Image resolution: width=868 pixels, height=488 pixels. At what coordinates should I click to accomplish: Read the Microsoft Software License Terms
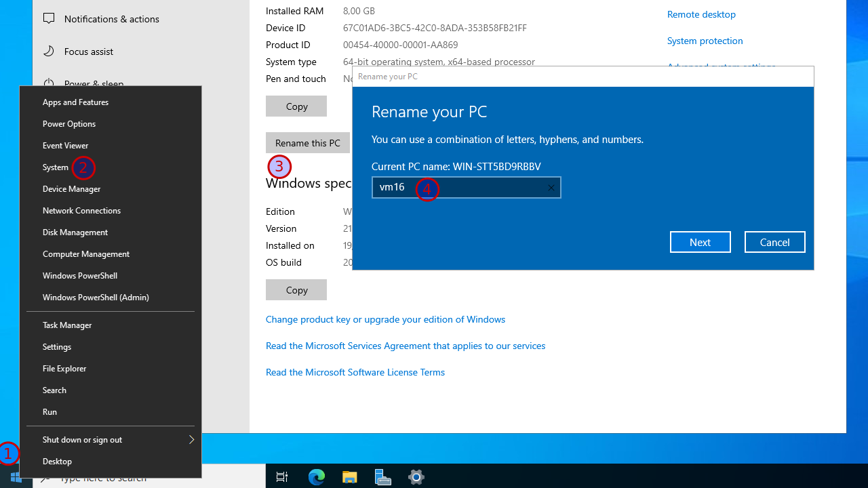point(355,372)
